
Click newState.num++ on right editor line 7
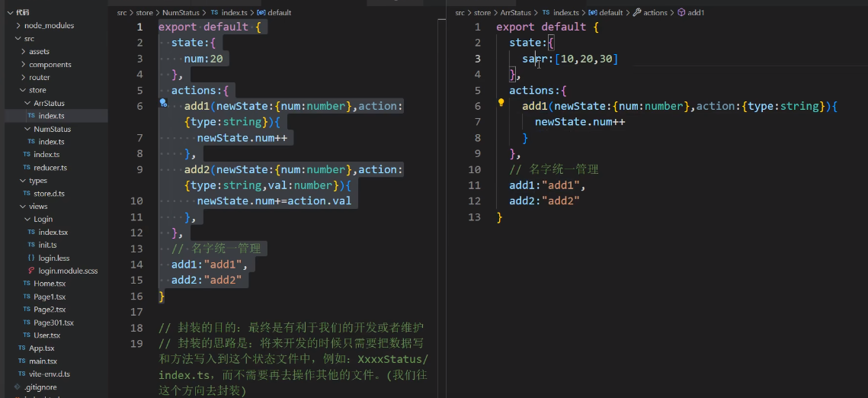(x=580, y=121)
